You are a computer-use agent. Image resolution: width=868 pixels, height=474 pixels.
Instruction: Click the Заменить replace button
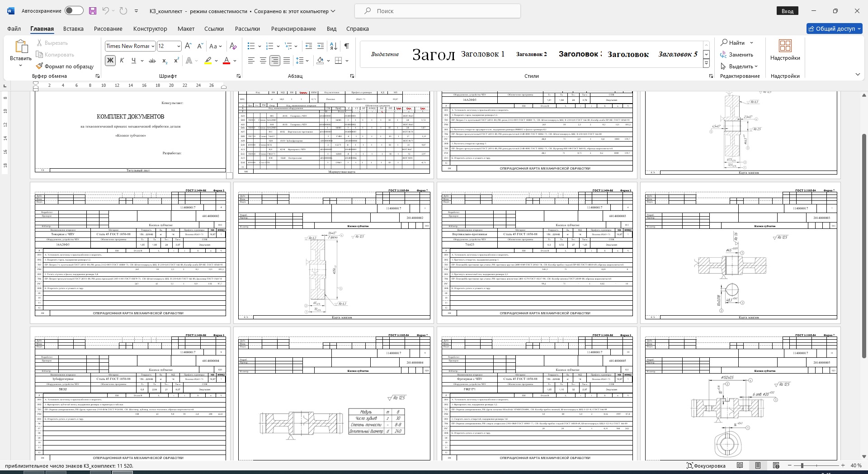(737, 55)
